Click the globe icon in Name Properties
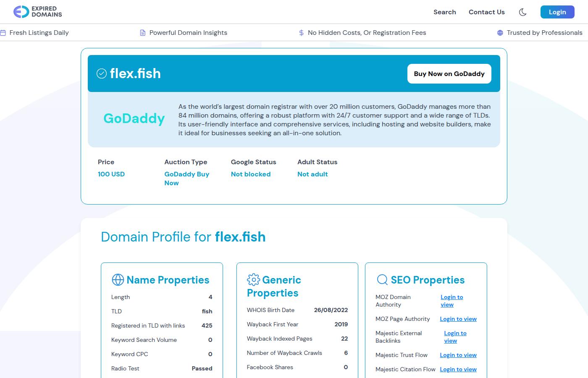Viewport: 588px width, 378px height. (x=118, y=280)
